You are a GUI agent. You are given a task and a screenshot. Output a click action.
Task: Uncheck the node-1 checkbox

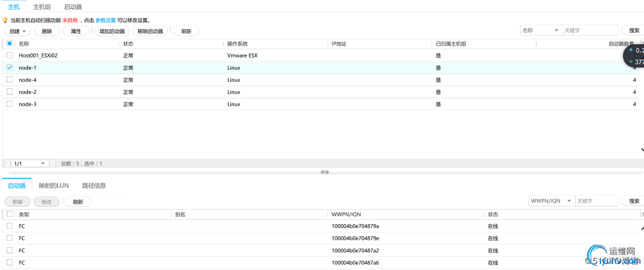click(x=10, y=67)
